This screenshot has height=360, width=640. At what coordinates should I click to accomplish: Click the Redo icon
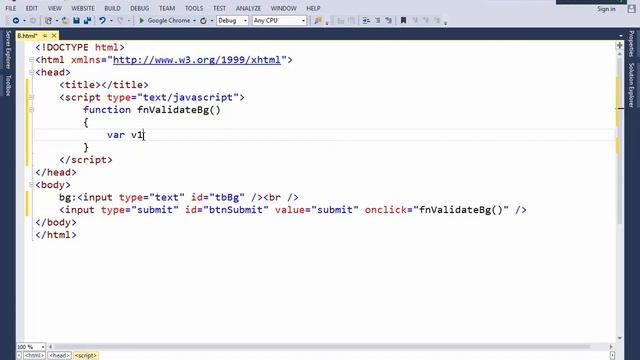[x=120, y=20]
